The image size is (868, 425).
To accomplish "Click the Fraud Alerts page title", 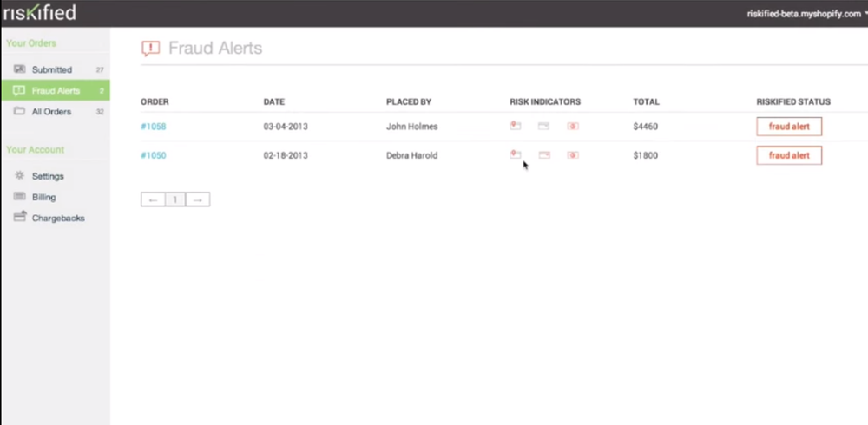I will 215,49.
